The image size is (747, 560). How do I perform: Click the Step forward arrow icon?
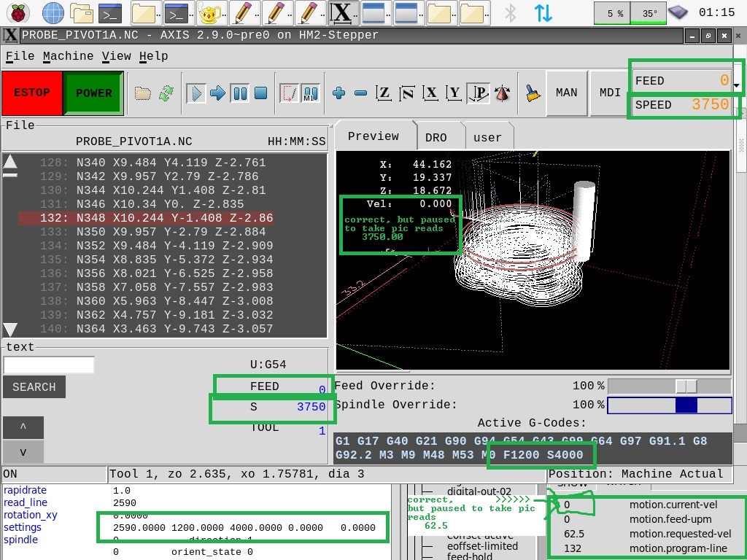[x=217, y=93]
